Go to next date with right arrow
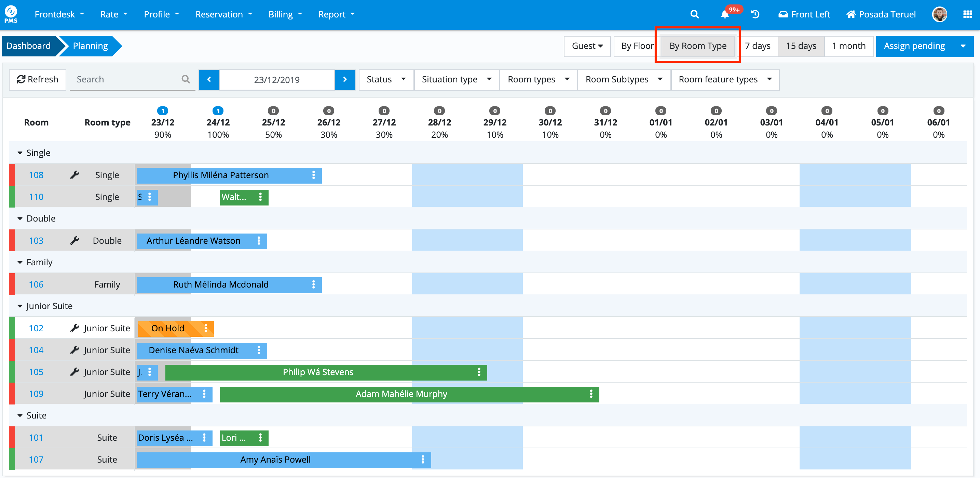Viewport: 980px width, 478px height. point(345,80)
